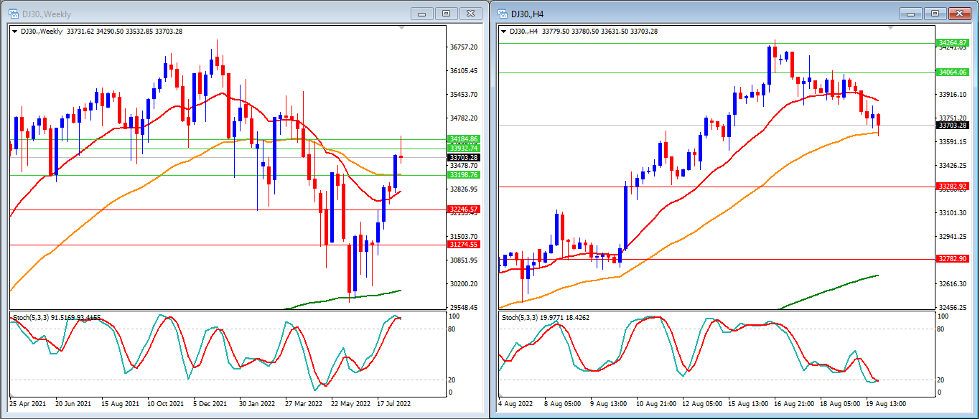Image resolution: width=980 pixels, height=419 pixels.
Task: Select the green 34184.86 price level label
Action: pyautogui.click(x=464, y=138)
